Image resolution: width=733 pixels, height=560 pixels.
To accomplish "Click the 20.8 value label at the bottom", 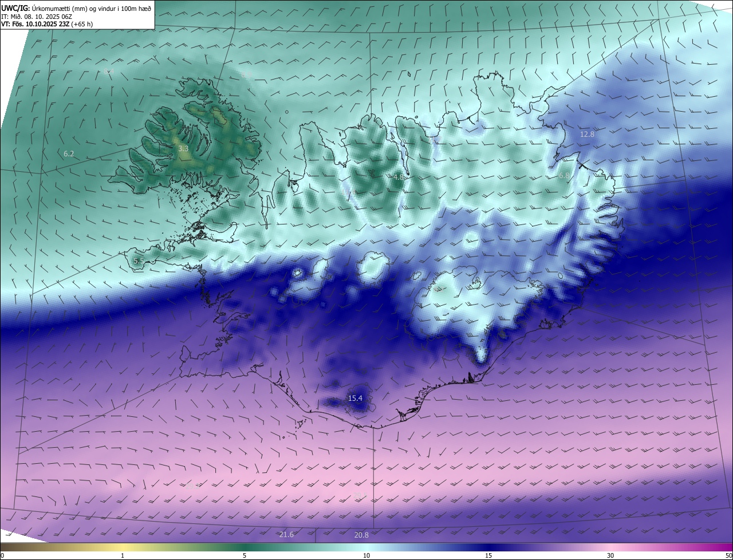I will click(x=361, y=535).
